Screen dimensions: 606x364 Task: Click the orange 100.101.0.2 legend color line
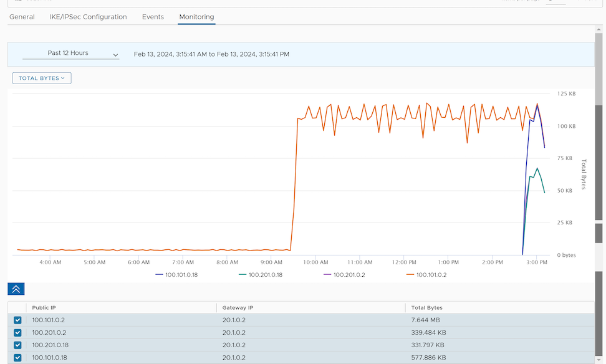(410, 275)
